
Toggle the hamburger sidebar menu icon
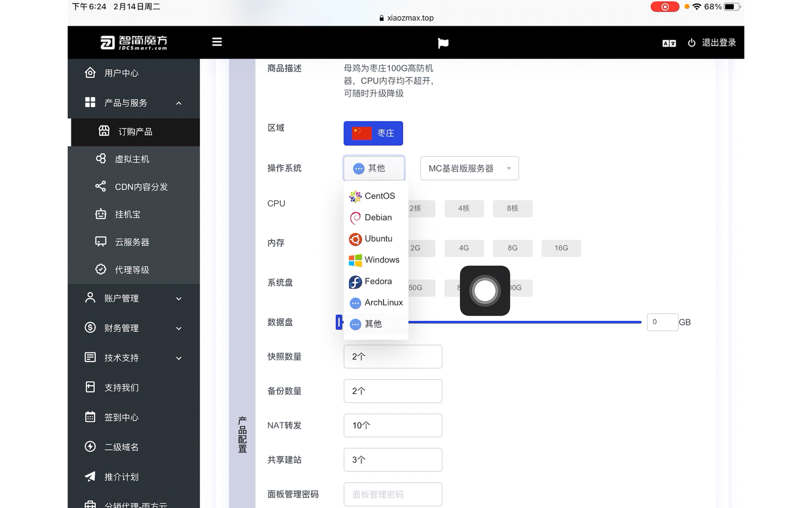click(217, 42)
